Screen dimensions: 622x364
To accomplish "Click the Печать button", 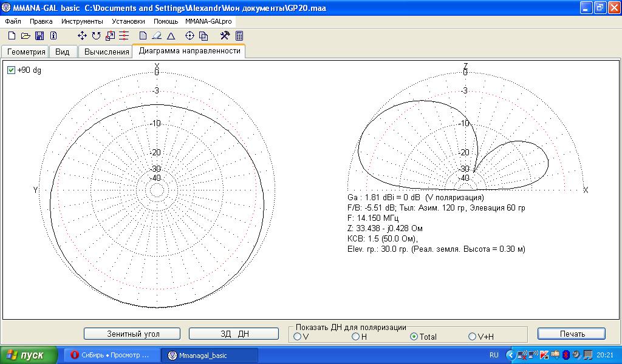I will [571, 334].
